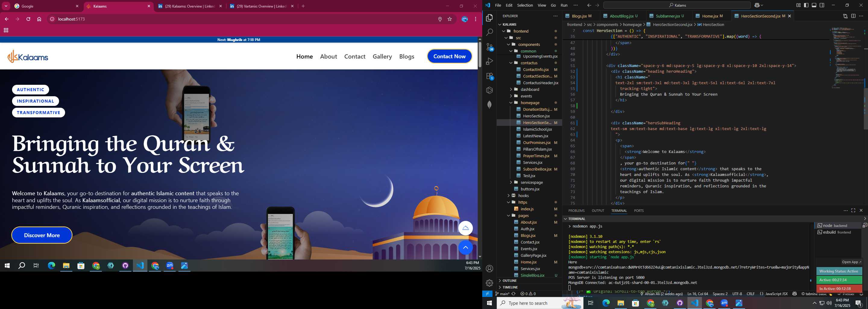Switch to the PROBLEMS panel tab
Screen dimensions: 868x309
pos(576,211)
